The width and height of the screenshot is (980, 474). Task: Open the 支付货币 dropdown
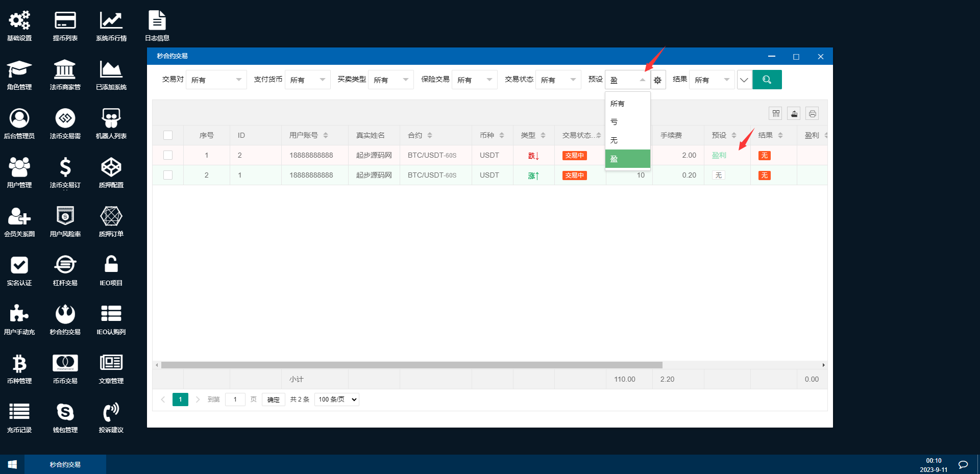(308, 80)
